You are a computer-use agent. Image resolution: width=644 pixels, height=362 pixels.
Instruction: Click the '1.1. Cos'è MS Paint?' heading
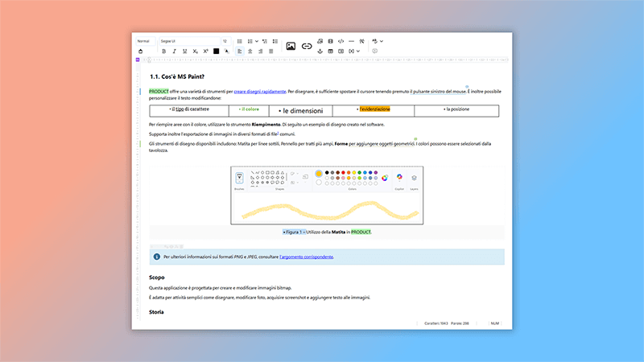point(177,76)
